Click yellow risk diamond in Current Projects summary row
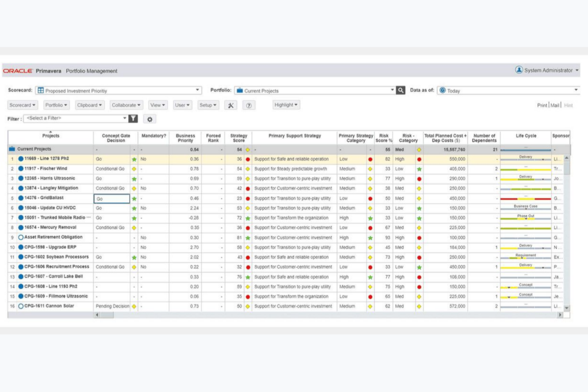The height and width of the screenshot is (392, 588). click(419, 150)
